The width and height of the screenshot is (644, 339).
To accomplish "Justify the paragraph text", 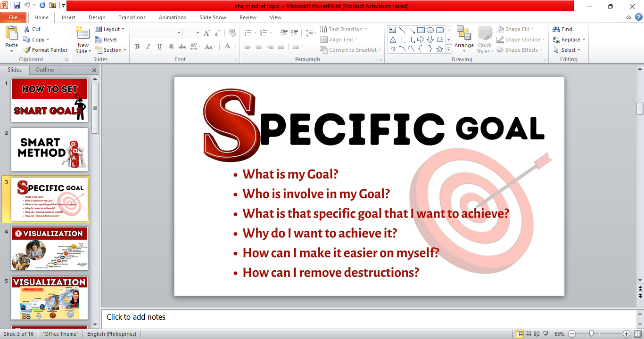I will pos(281,46).
